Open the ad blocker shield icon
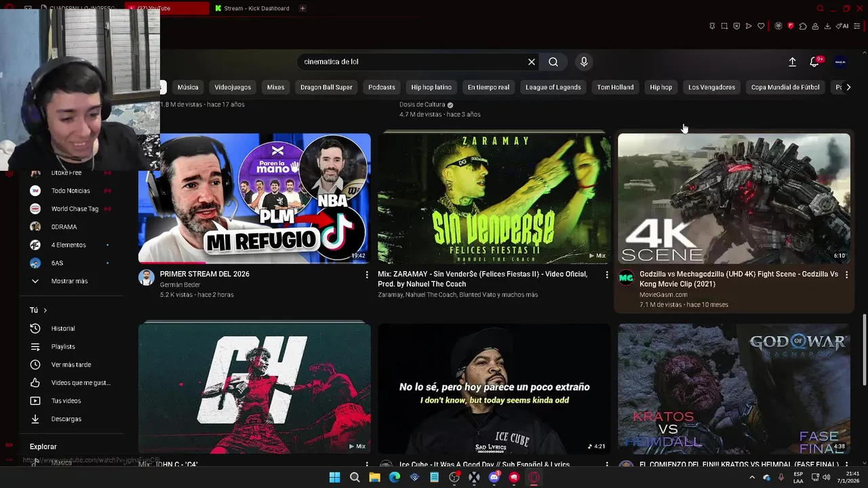This screenshot has width=868, height=488. [x=736, y=26]
